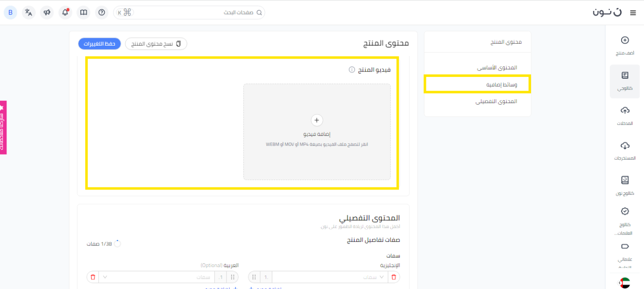Expand the Arabic attributes dropdown
Image resolution: width=644 pixels, height=289 pixels.
103,277
